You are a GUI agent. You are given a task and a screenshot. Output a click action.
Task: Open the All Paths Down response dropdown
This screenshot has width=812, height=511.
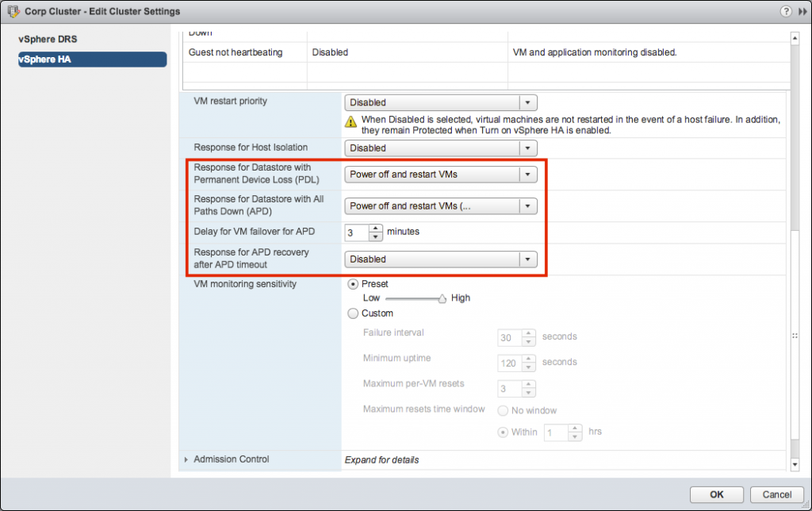(441, 206)
